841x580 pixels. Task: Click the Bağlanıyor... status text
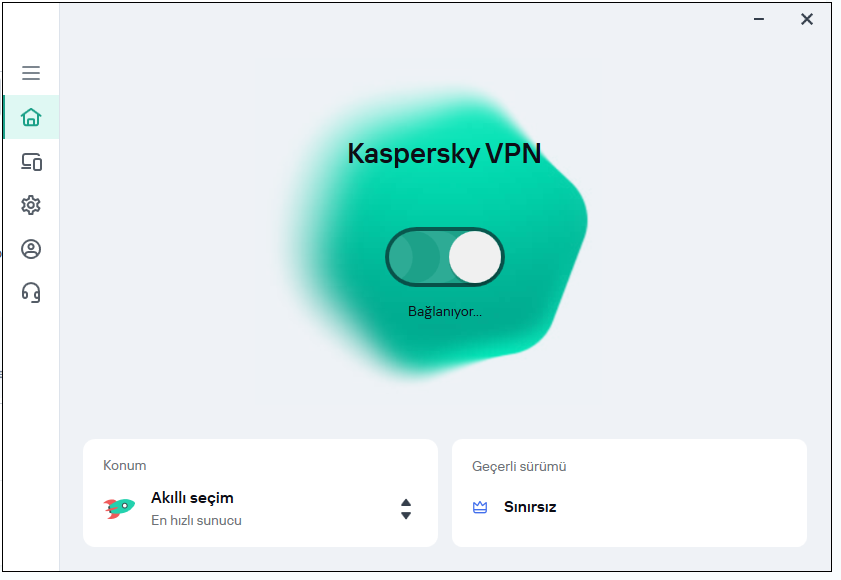445,311
